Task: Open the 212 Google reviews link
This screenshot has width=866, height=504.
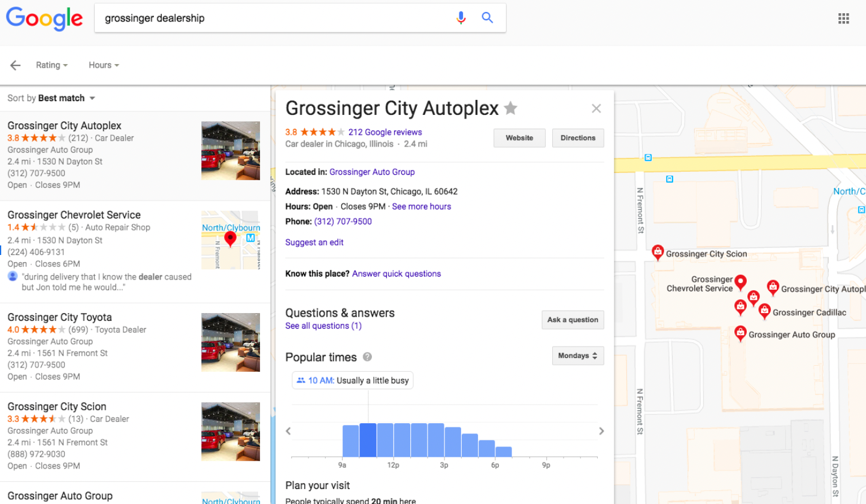Action: point(385,132)
